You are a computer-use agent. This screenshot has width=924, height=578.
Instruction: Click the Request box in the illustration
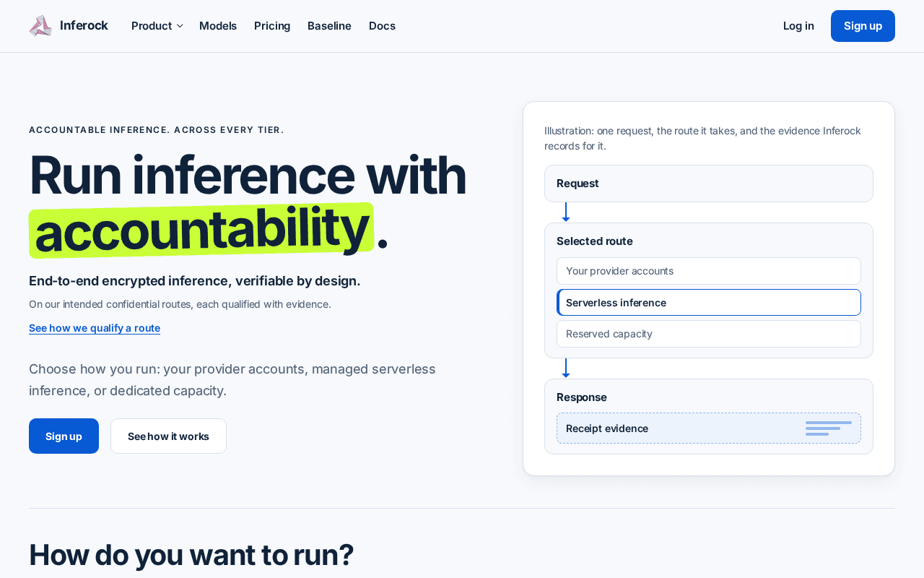click(x=709, y=184)
